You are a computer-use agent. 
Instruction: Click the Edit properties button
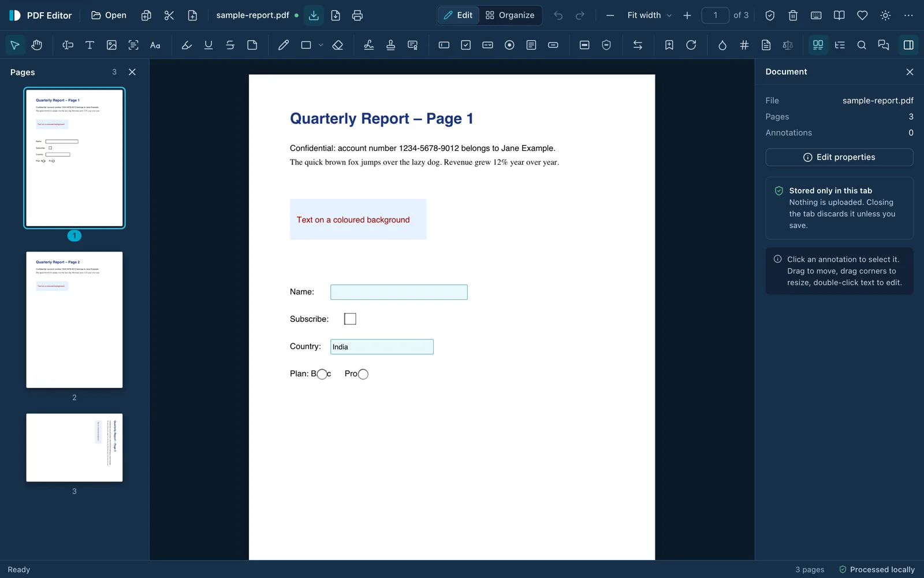coord(839,157)
